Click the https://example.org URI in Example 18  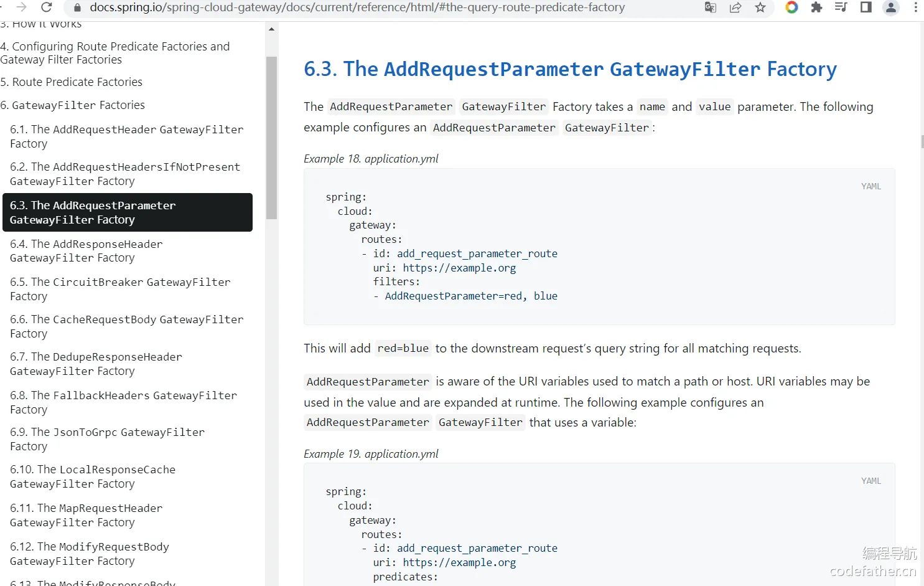pos(459,268)
